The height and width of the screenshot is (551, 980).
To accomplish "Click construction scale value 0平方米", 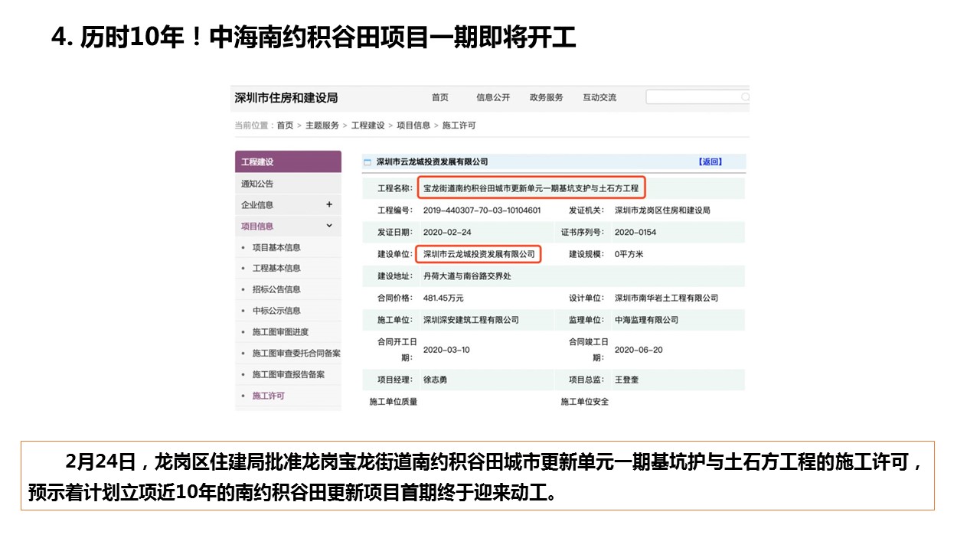I will click(628, 253).
